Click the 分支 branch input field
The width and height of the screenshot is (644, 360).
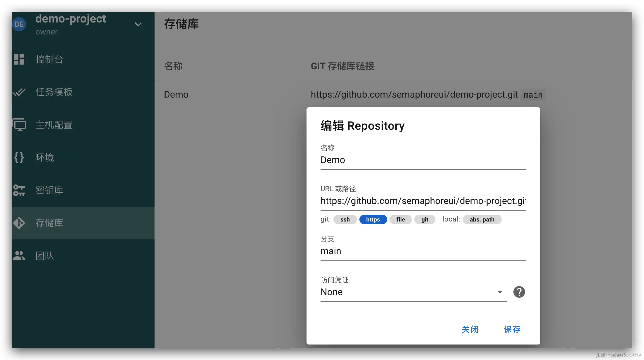pyautogui.click(x=423, y=251)
